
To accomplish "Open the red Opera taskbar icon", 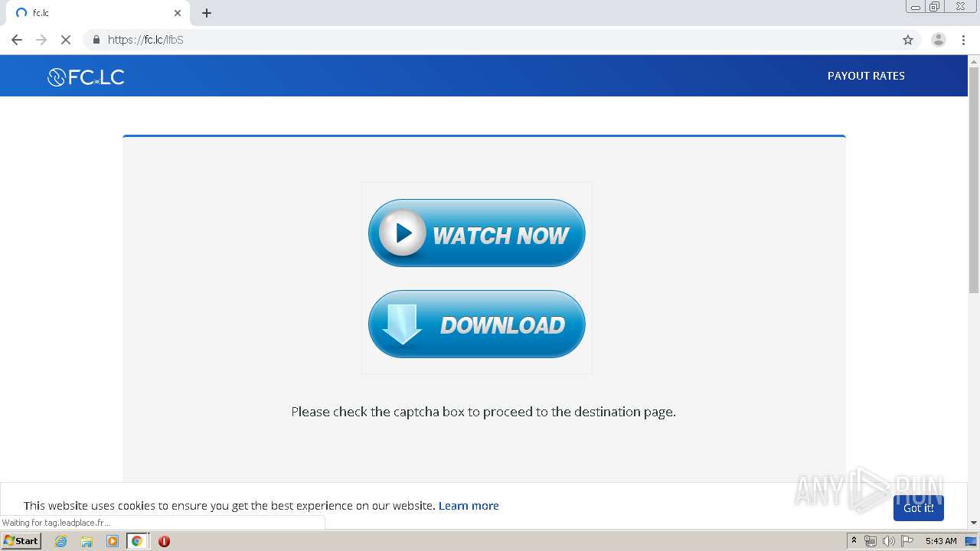I will pyautogui.click(x=164, y=541).
